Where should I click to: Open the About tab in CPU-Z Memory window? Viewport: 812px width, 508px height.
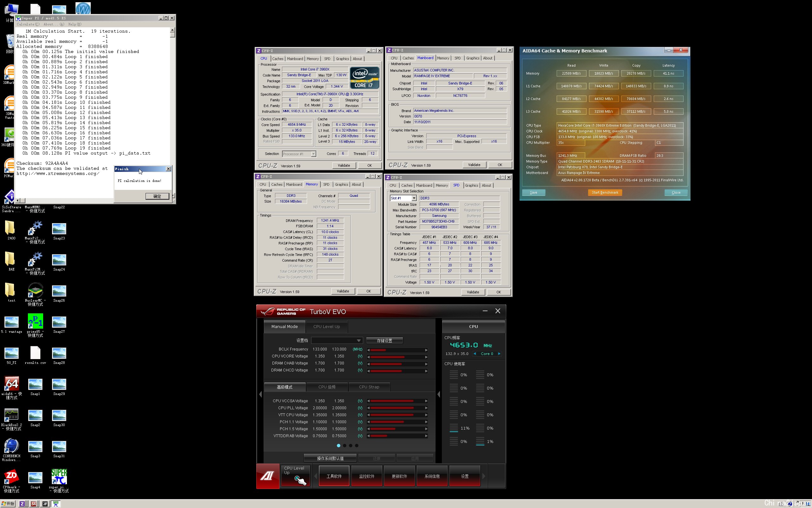[356, 184]
